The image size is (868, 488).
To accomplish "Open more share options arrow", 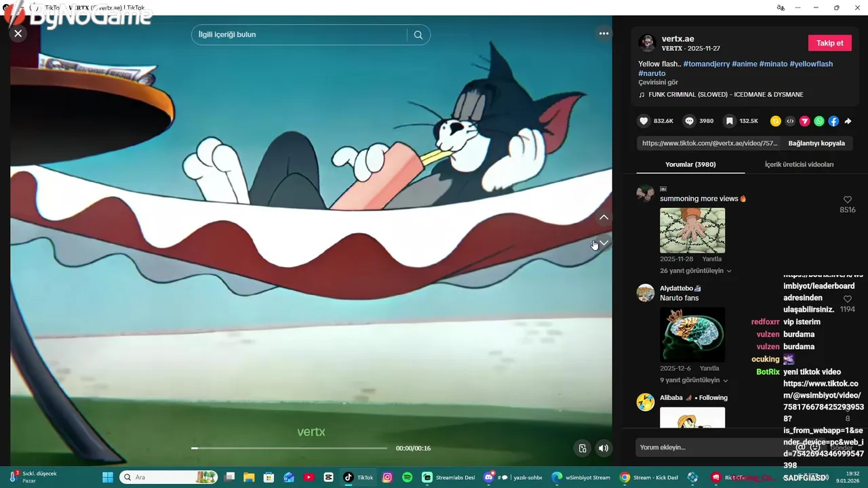I will click(848, 121).
